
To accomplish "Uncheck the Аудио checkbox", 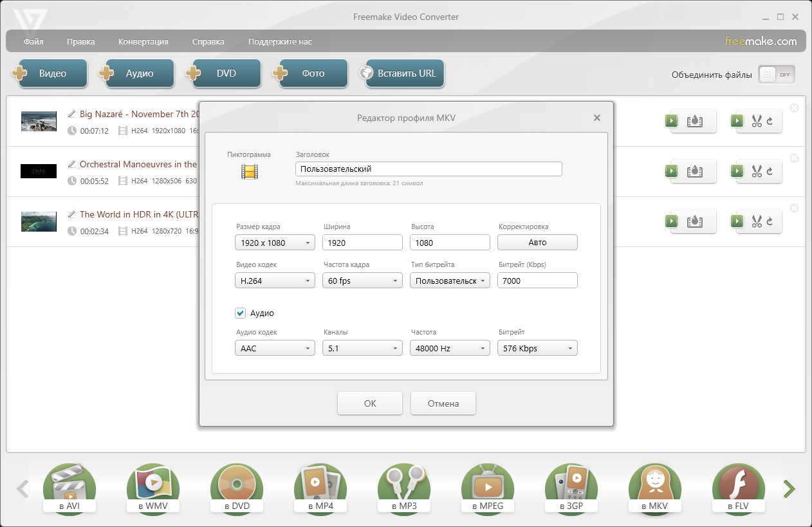I will tap(241, 313).
